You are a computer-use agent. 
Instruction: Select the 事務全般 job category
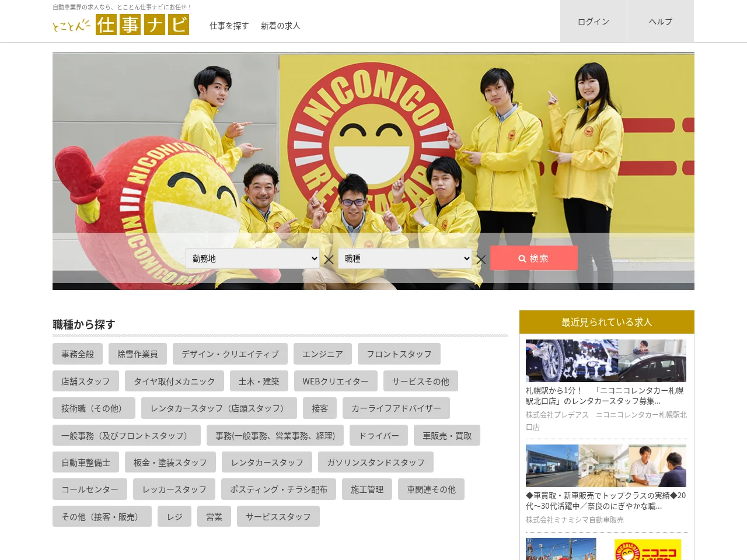click(x=78, y=354)
